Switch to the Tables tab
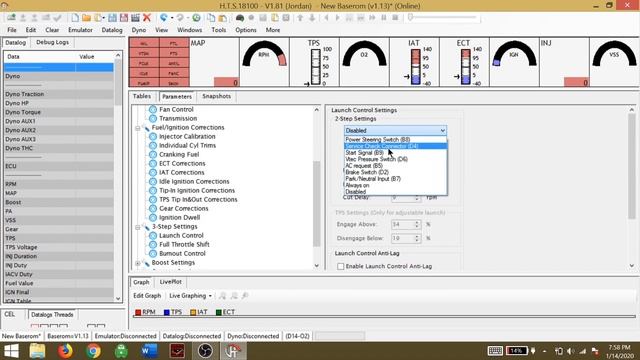640x360 pixels. click(142, 96)
